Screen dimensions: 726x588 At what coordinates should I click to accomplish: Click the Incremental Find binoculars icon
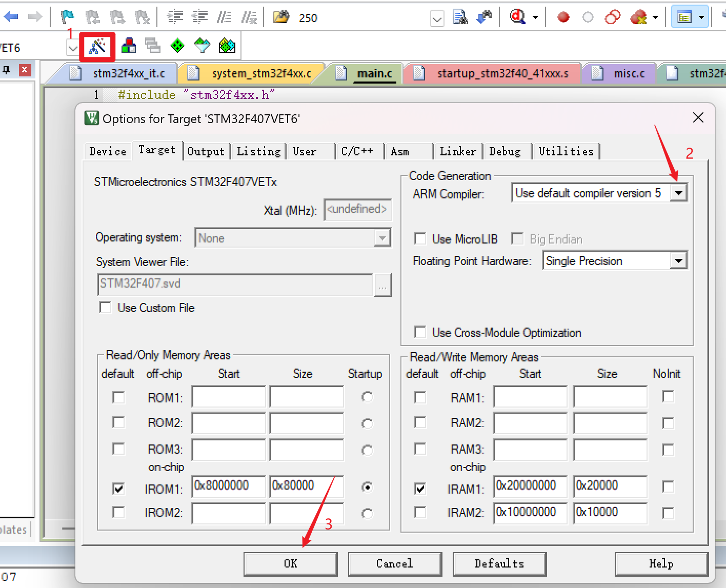(x=485, y=17)
